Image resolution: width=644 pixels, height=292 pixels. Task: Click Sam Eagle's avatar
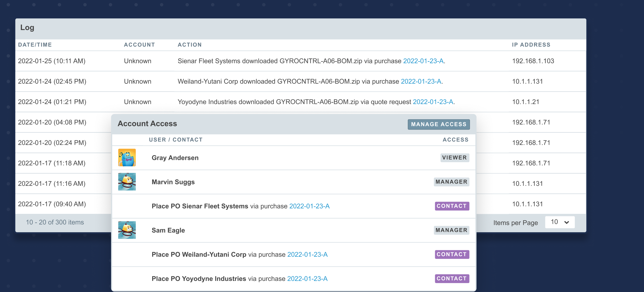127,230
